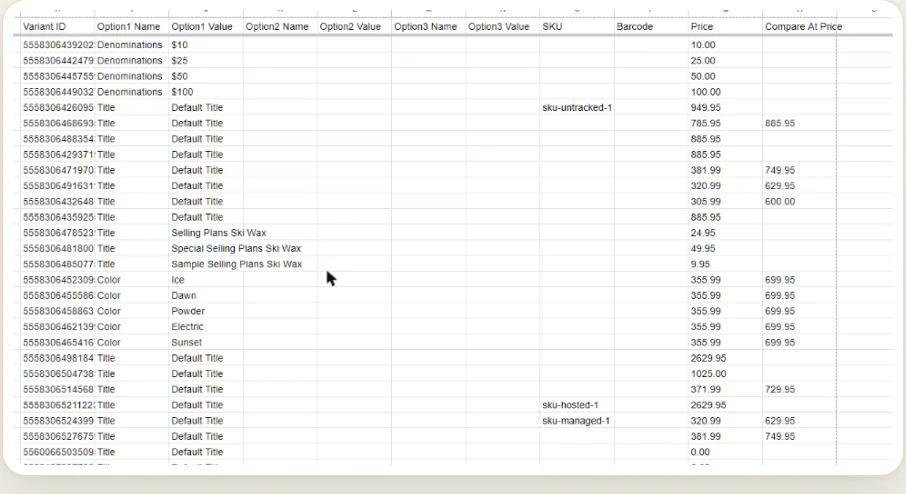
Task: Select the Option1 Name header cell
Action: pos(131,27)
